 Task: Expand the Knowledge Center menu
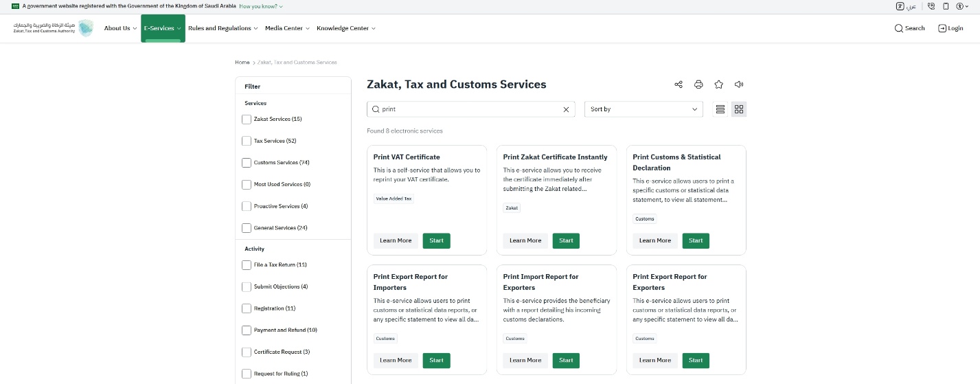click(346, 28)
